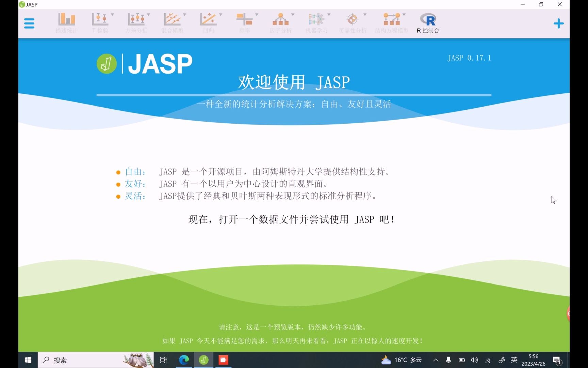Switch the 英 input method indicator
This screenshot has width=588, height=368.
514,360
